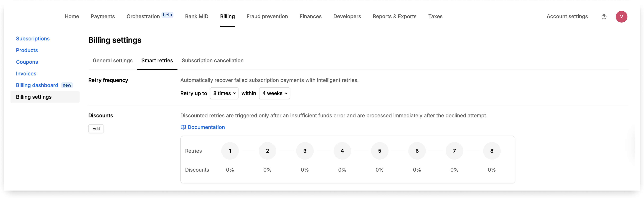This screenshot has width=644, height=198.
Task: Select retry circle number 8
Action: pyautogui.click(x=492, y=151)
